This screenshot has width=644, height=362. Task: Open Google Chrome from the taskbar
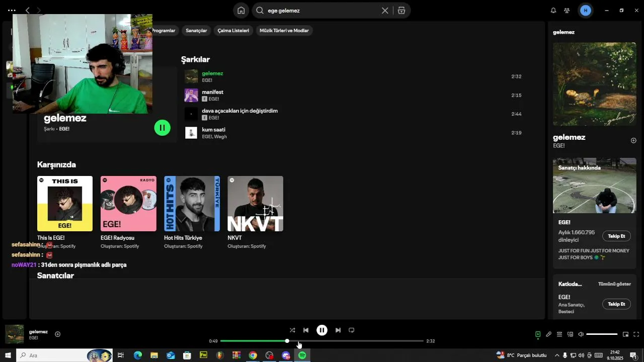(x=253, y=355)
